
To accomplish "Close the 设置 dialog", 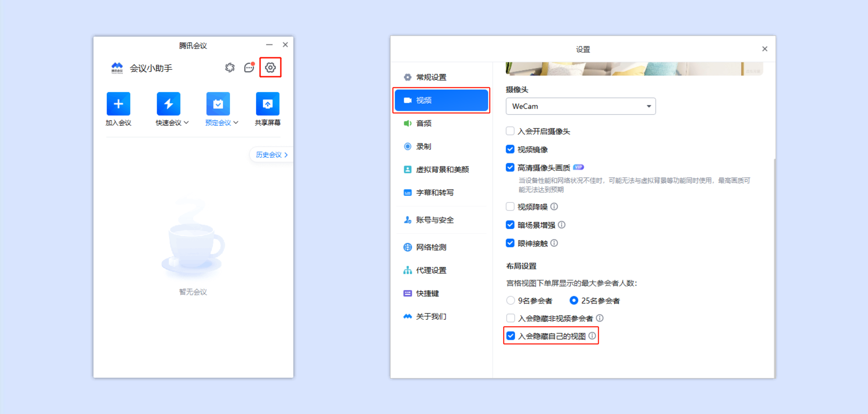I will pos(765,49).
